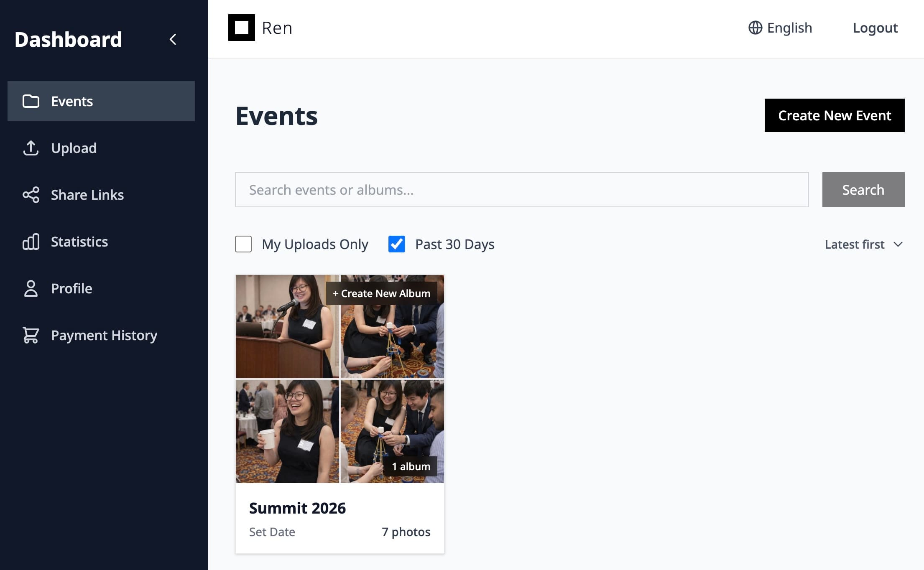Log out via the Logout link
Viewport: 924px width, 570px height.
tap(875, 28)
